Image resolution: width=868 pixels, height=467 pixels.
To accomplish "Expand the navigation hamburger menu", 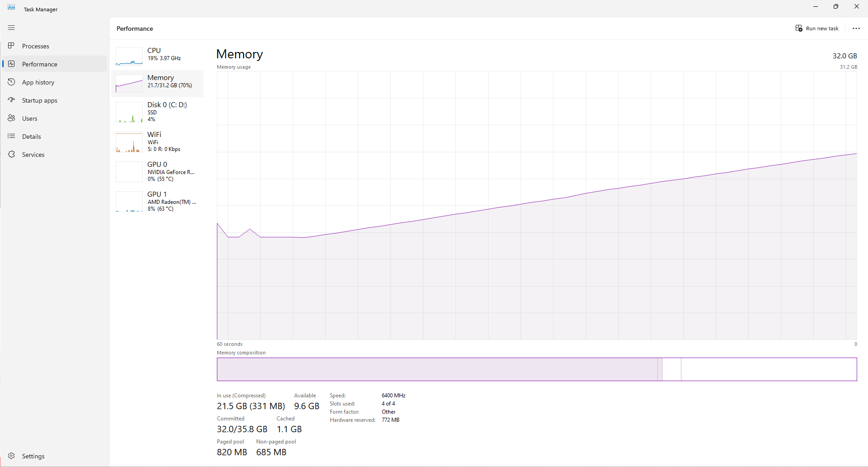I will point(12,28).
